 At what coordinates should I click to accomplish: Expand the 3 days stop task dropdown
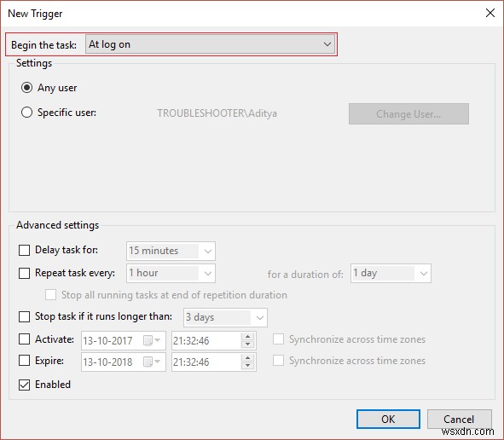click(x=225, y=317)
